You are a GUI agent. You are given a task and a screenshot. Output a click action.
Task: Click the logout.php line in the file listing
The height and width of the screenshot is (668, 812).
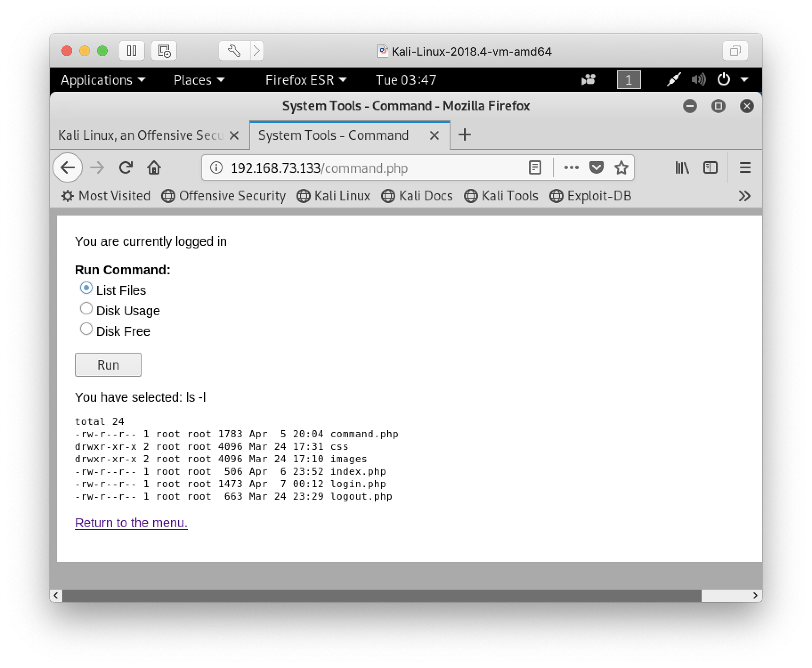coord(234,496)
